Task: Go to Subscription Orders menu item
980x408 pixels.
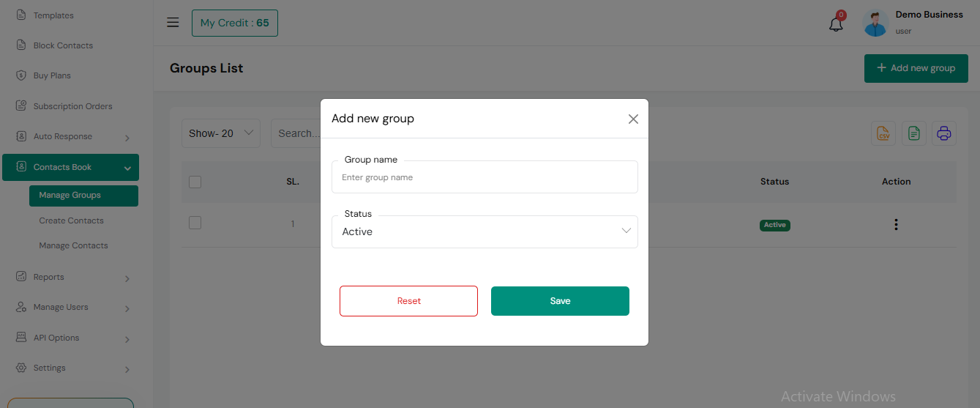Action: [x=72, y=106]
